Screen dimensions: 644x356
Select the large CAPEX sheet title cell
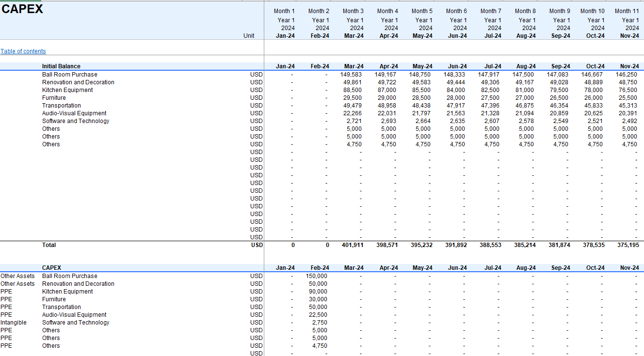click(x=22, y=9)
